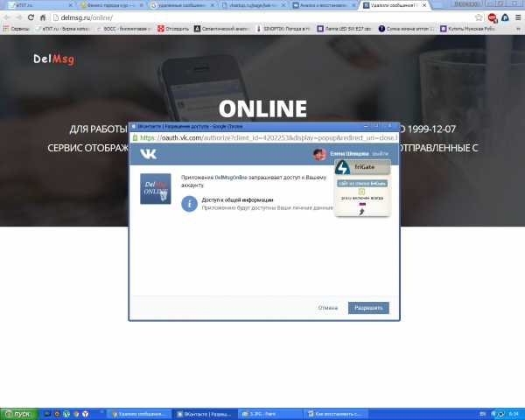The width and height of the screenshot is (525, 420).
Task: Click the first icon in taskbar quick launch
Action: pos(47,414)
